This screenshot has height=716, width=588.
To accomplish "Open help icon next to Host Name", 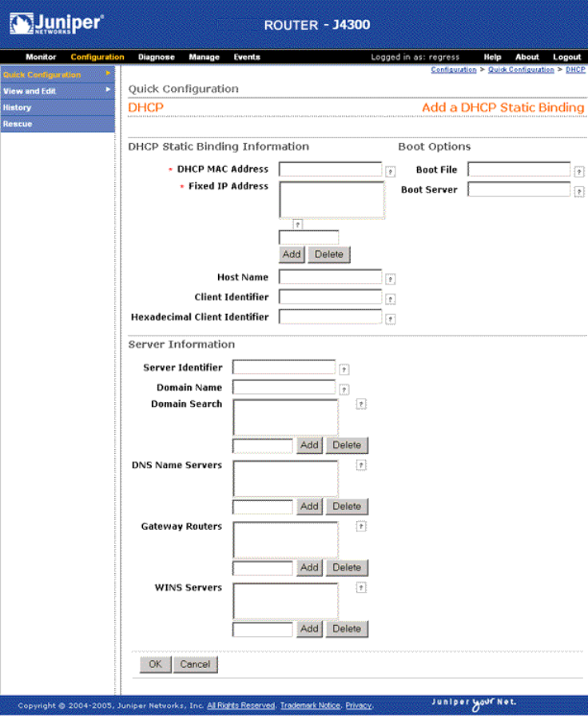I will pyautogui.click(x=391, y=279).
